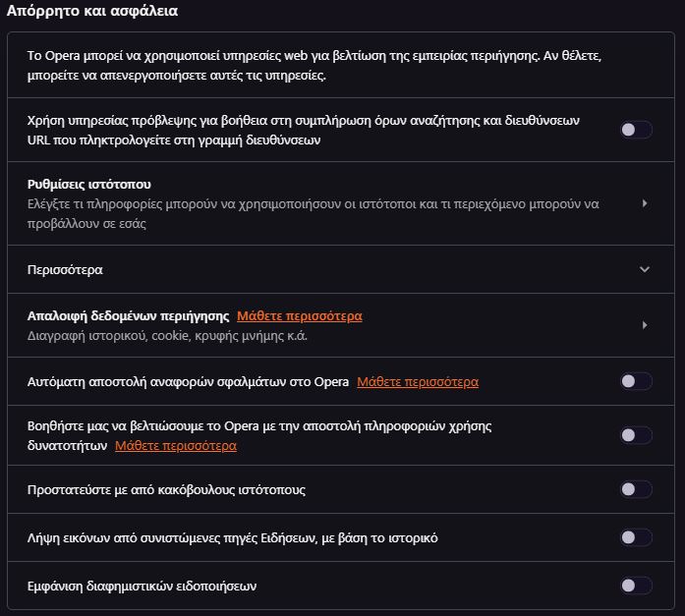Enable automatic crash report sending to Opera
The image size is (685, 616).
[636, 381]
